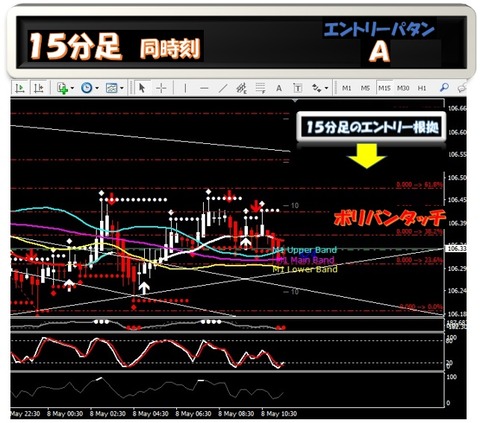The width and height of the screenshot is (480, 423).
Task: Click the chart shift triangle marker at chart top
Action: [x=295, y=100]
